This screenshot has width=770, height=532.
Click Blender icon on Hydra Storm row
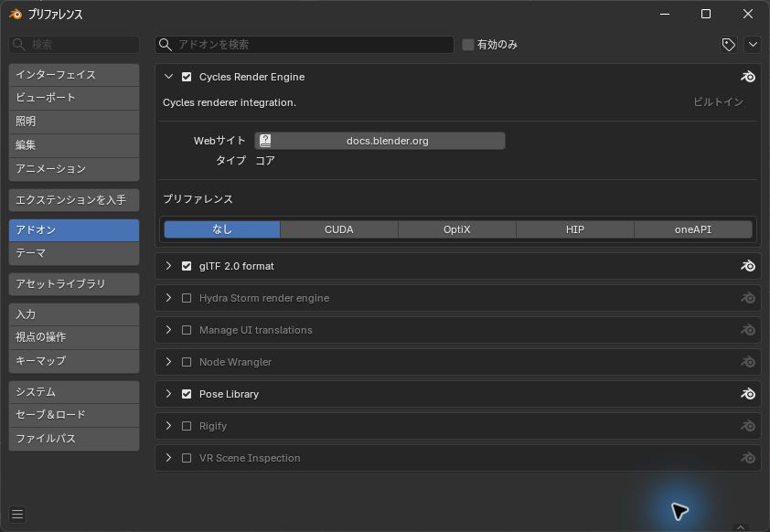[x=747, y=298]
